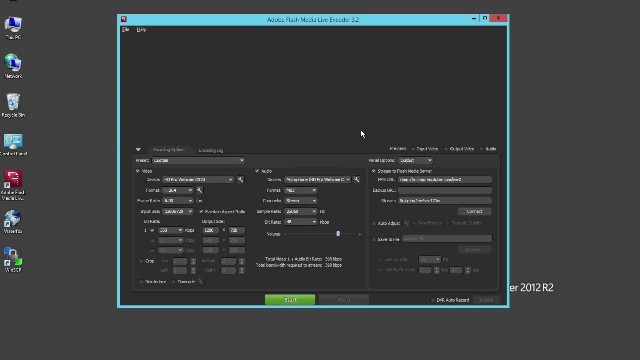This screenshot has height=360, width=640.
Task: Open This PC desktop icon
Action: click(13, 28)
